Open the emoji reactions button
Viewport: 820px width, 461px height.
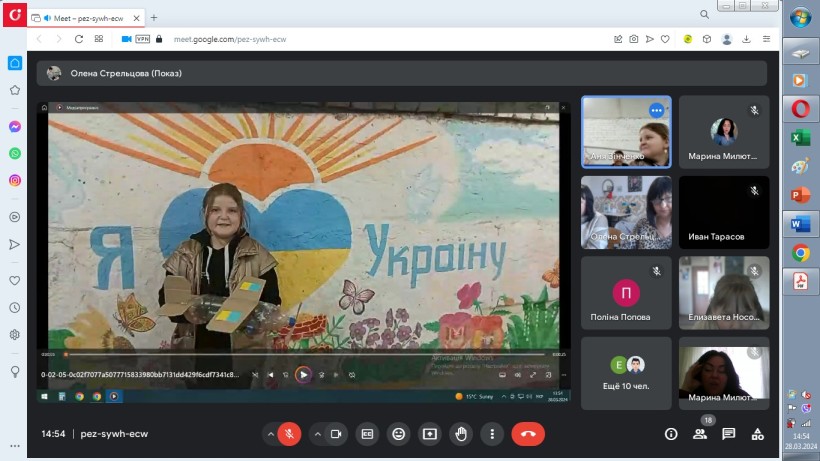(x=398, y=434)
